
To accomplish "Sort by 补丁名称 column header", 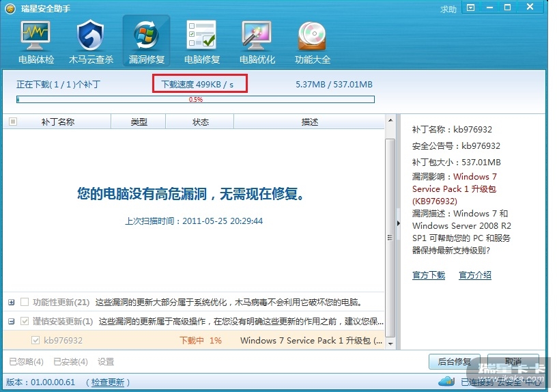I will tap(58, 122).
